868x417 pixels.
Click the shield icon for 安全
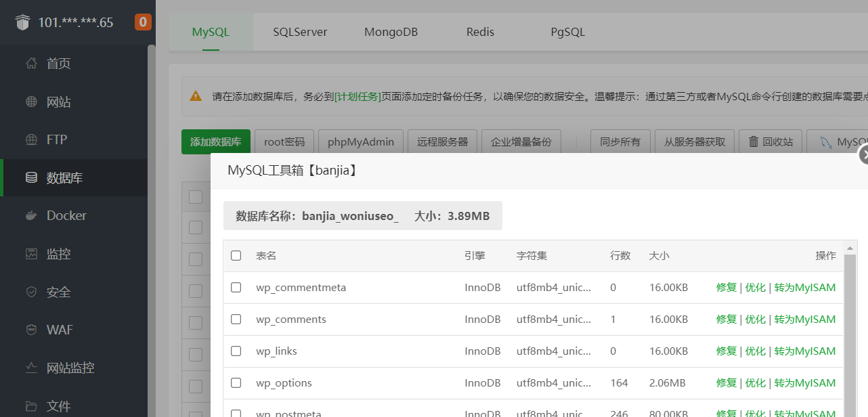click(x=31, y=292)
